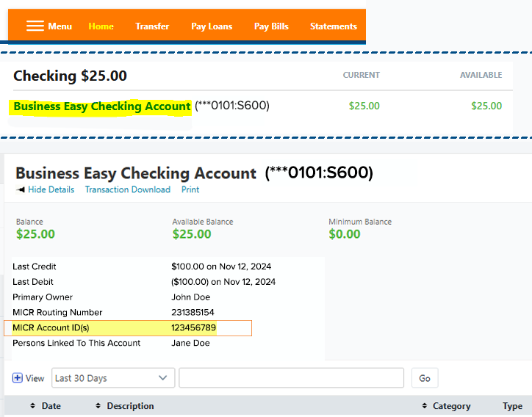Click the plus icon beside View
This screenshot has height=417, width=532.
click(18, 377)
